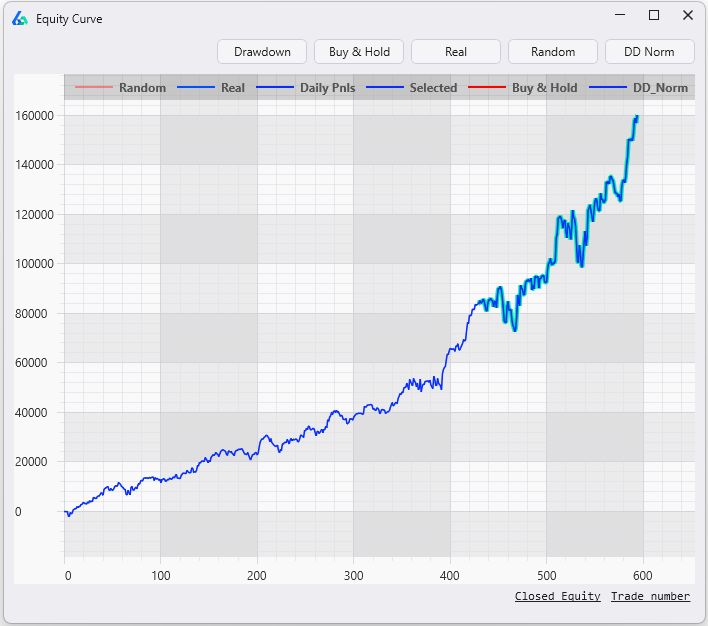This screenshot has width=708, height=626.
Task: Click the Trade number axis link
Action: [650, 596]
